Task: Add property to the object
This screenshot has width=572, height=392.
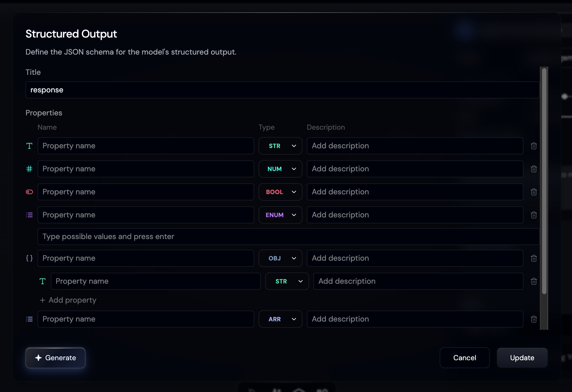Action: point(68,300)
